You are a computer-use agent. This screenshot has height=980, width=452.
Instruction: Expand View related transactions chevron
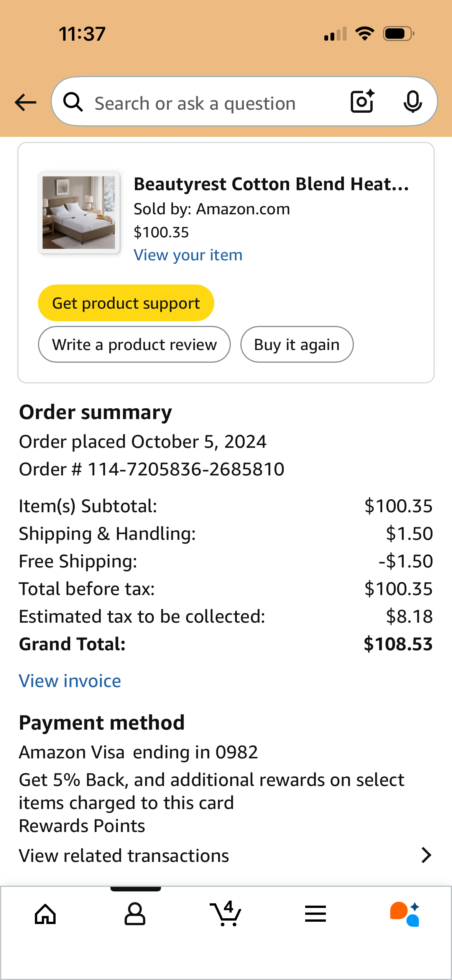coord(426,855)
